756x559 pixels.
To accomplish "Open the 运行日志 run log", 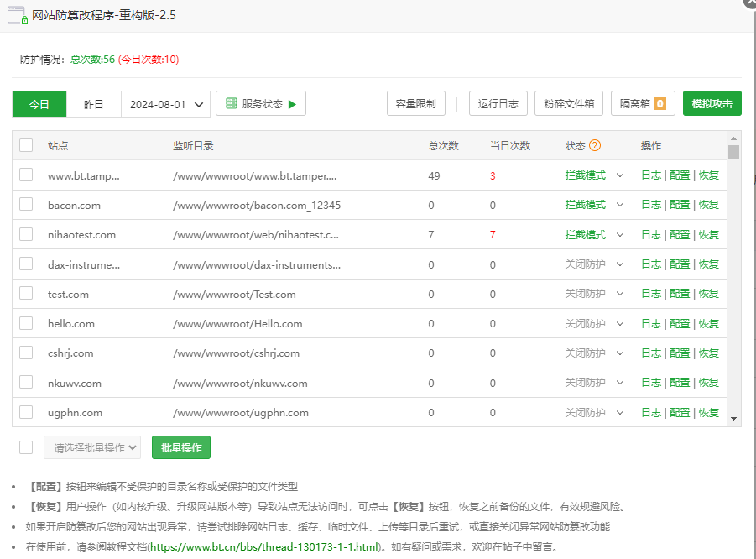I will click(x=498, y=104).
